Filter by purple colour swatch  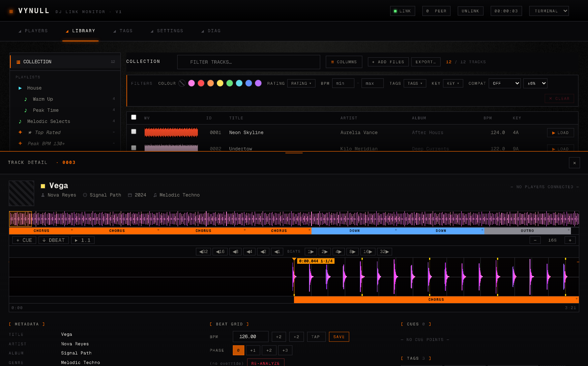pos(258,83)
